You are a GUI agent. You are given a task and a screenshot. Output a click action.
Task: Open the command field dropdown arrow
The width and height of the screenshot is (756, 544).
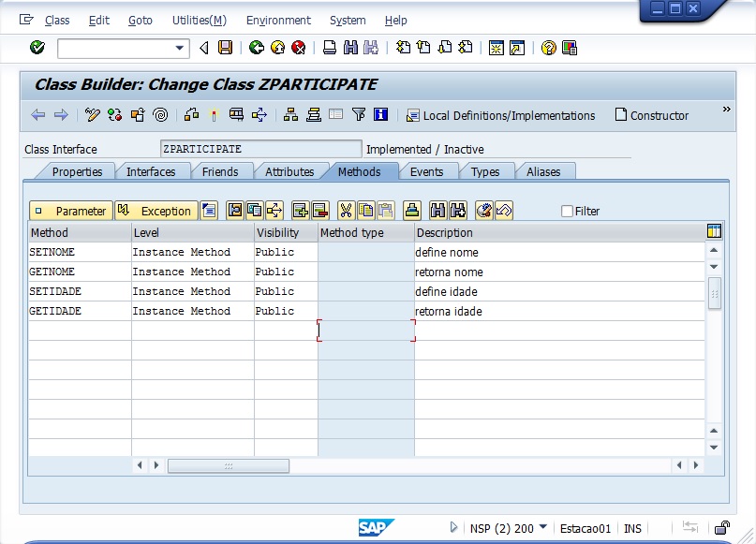(181, 48)
